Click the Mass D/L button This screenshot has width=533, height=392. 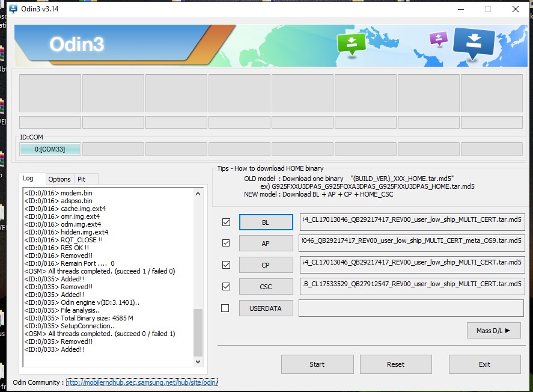(x=493, y=331)
